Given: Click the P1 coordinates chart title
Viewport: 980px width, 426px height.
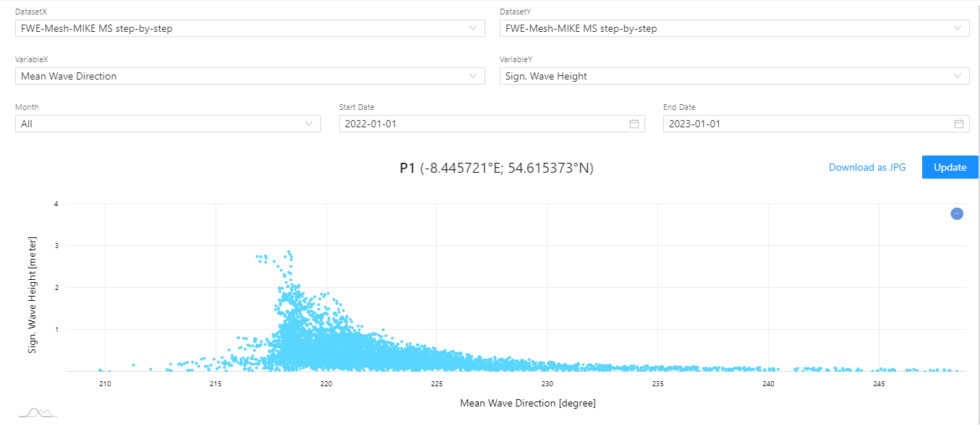Looking at the screenshot, I should pos(496,168).
